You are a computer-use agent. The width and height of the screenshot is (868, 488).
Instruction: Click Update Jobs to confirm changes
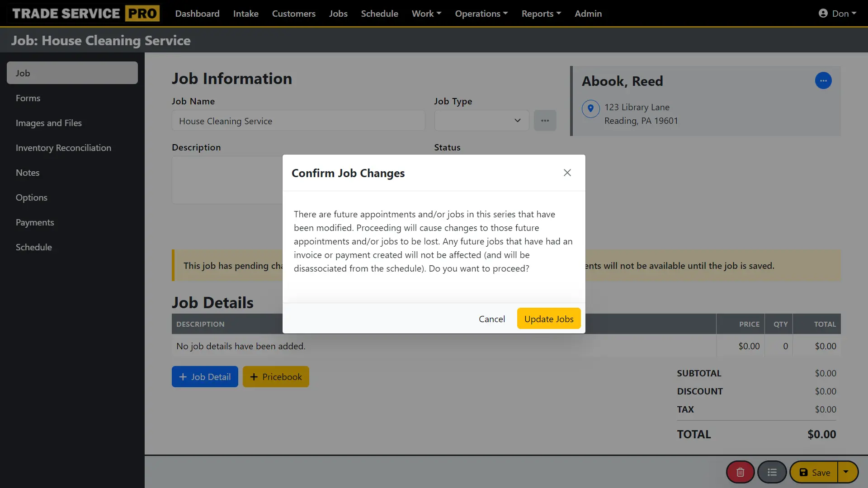point(548,319)
